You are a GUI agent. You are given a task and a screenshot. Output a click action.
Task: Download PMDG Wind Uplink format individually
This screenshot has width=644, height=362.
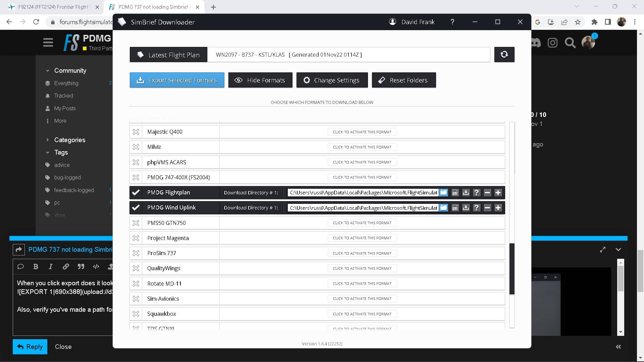466,207
